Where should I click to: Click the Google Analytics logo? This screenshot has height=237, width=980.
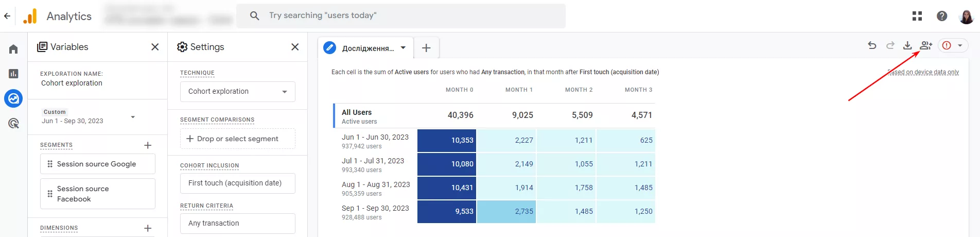click(30, 16)
